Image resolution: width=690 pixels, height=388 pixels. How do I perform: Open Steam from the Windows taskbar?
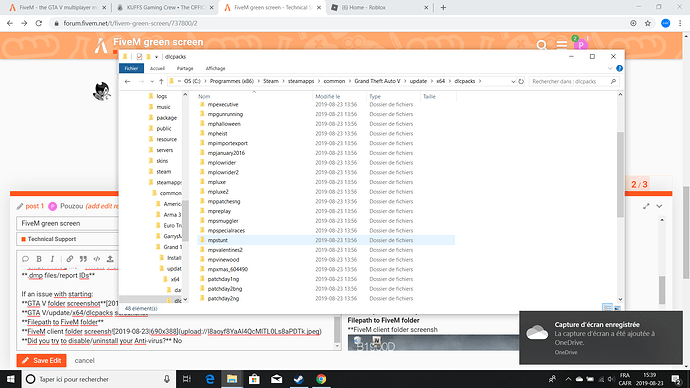[x=299, y=379]
